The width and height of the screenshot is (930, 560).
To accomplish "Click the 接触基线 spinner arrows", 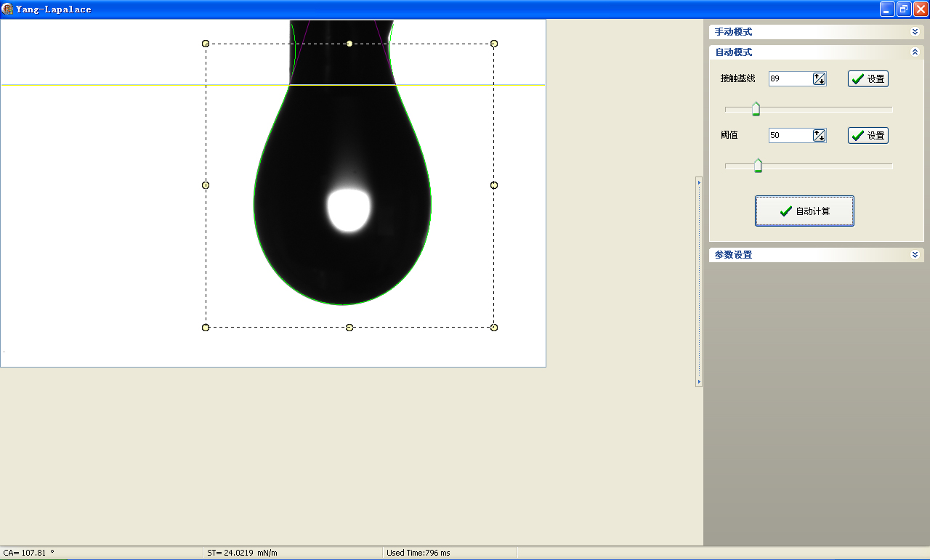I will pos(820,78).
